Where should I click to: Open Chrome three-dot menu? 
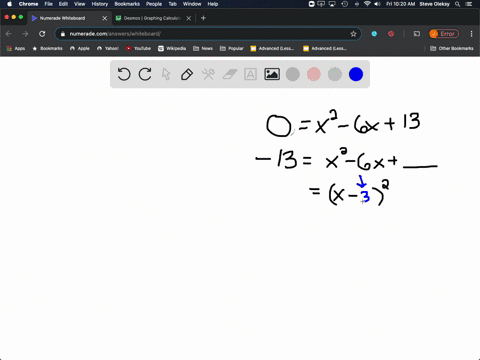(471, 34)
